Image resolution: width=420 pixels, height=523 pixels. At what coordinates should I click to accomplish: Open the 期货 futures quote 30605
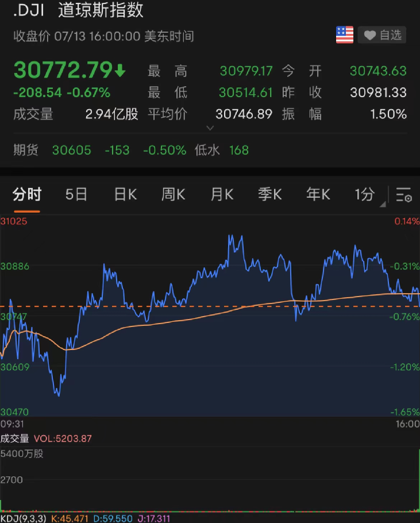tap(72, 150)
